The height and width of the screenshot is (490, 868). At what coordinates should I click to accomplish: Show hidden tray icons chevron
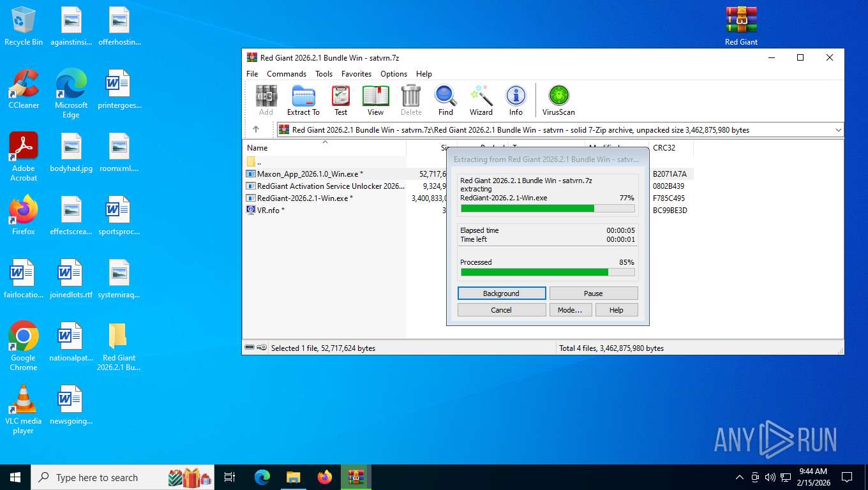(x=740, y=477)
